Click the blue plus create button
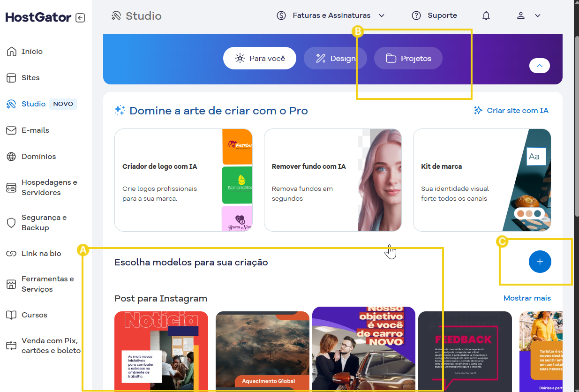The height and width of the screenshot is (392, 579). (540, 262)
